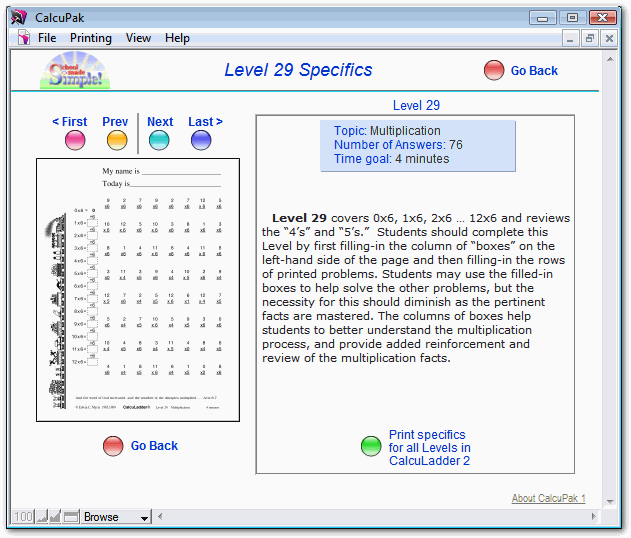Click the pink First button circle
Screen dimensions: 631x538
(75, 140)
